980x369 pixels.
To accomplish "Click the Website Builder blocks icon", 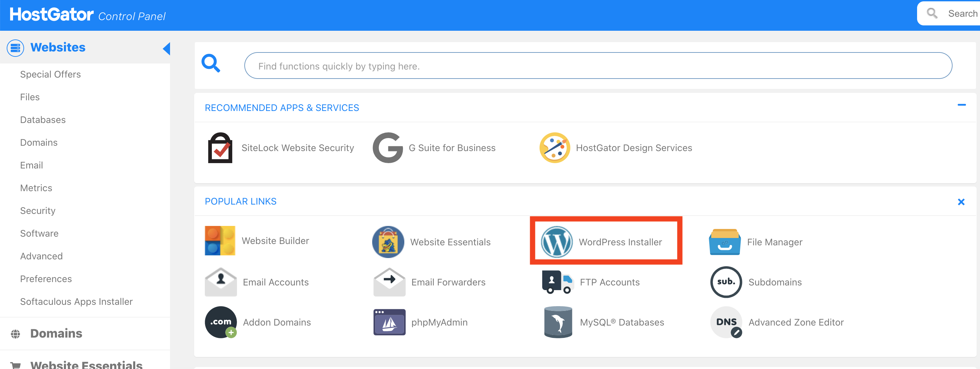I will (x=220, y=241).
